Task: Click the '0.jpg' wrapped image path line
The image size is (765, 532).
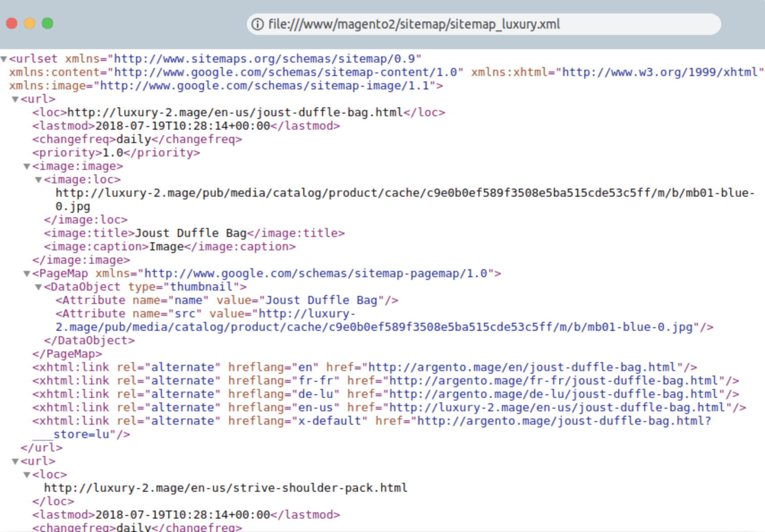Action: pos(73,207)
